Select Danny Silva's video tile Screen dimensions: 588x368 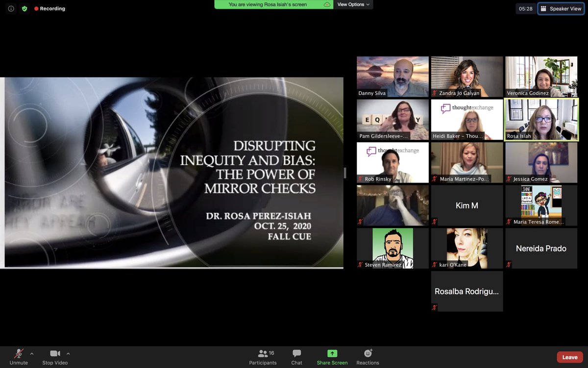click(392, 77)
